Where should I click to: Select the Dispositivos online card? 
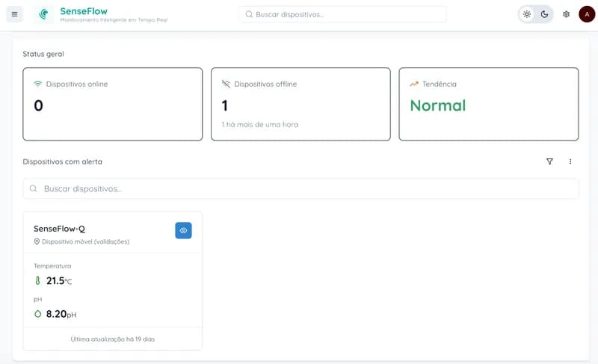click(x=113, y=104)
